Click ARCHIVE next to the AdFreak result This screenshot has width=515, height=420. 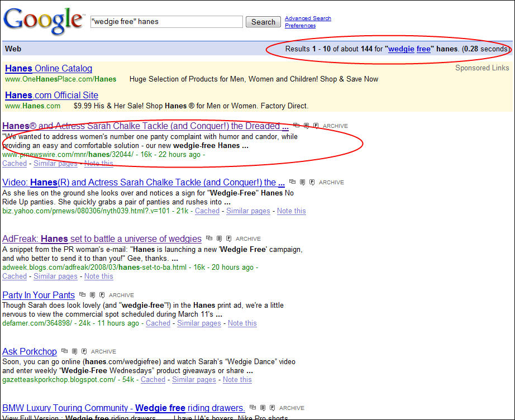[248, 238]
